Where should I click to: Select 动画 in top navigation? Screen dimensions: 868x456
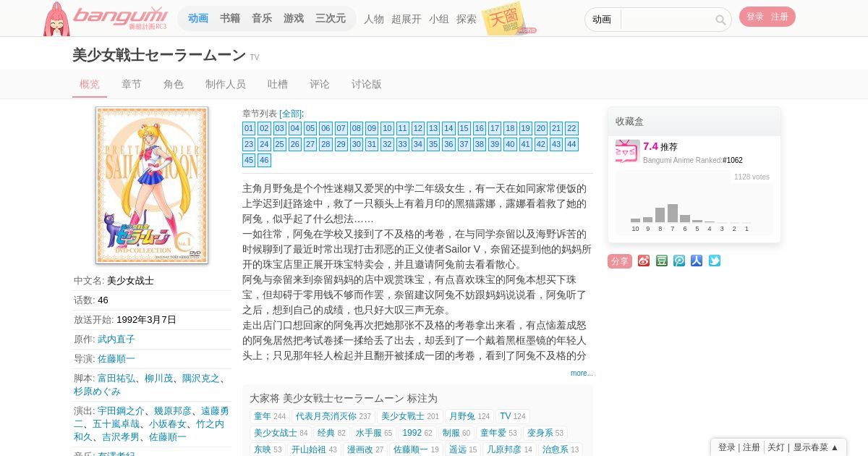click(x=198, y=18)
